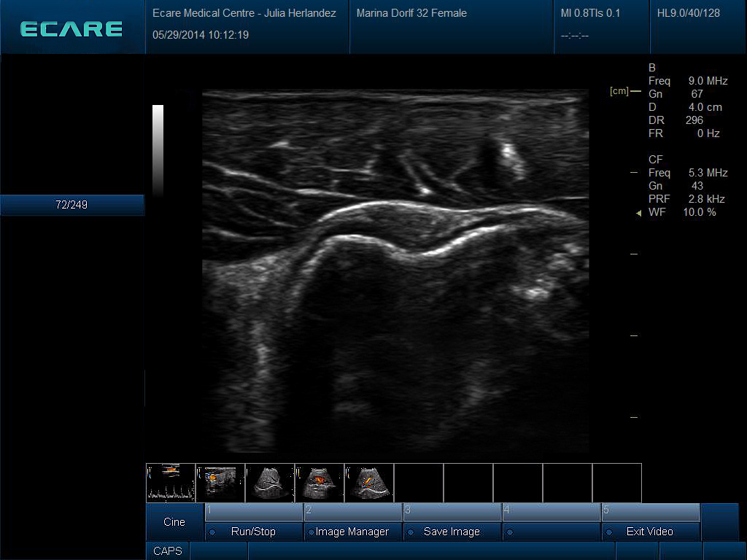
Task: Click the softkey slot labeled 2
Action: (353, 512)
